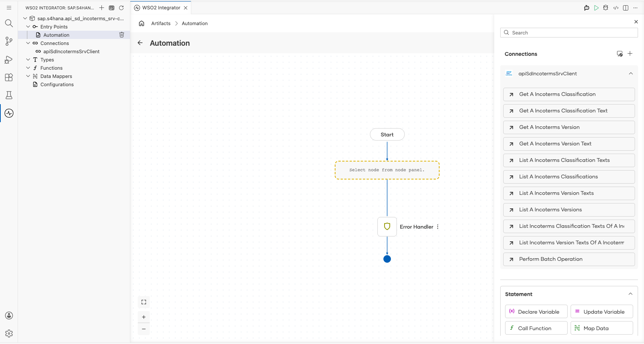Add Perform Batch Operation action
This screenshot has width=644, height=344.
pos(569,259)
